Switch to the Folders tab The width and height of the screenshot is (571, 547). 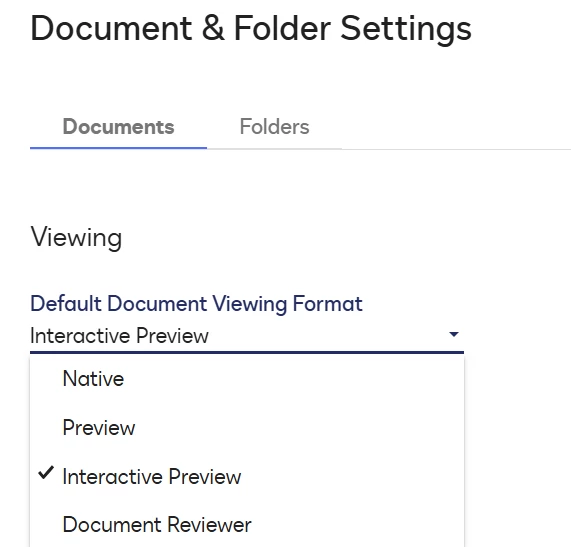(x=274, y=127)
